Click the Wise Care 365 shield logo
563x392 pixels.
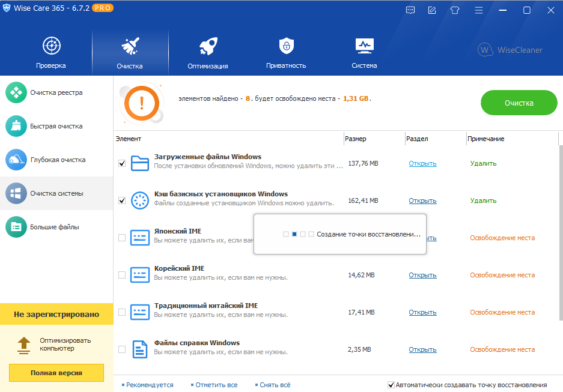point(7,8)
